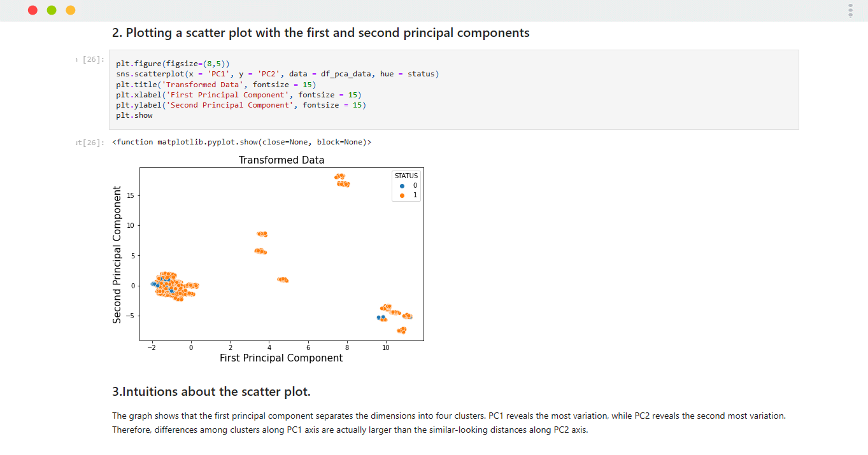Click inside the scatterplot code cell

pyautogui.click(x=453, y=90)
